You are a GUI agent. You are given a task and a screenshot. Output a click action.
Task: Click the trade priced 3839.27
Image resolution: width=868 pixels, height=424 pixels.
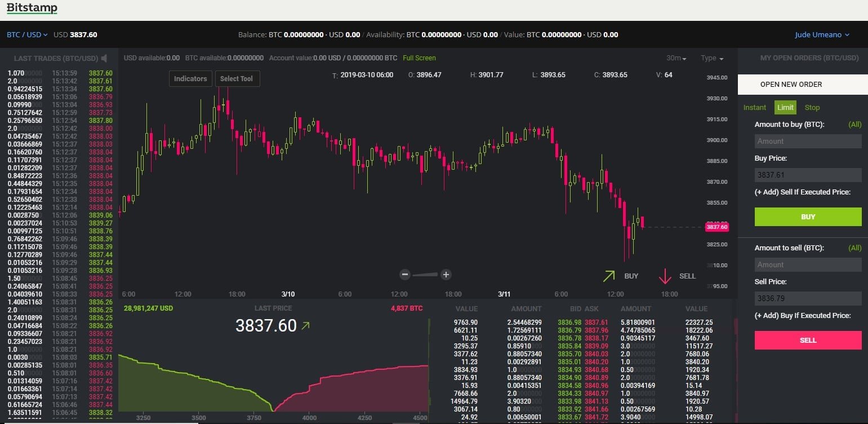[100, 223]
